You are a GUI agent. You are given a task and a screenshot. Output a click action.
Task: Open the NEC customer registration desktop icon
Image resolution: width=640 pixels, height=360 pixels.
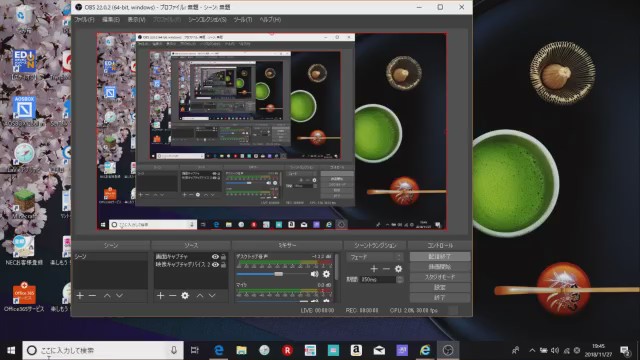coord(24,251)
